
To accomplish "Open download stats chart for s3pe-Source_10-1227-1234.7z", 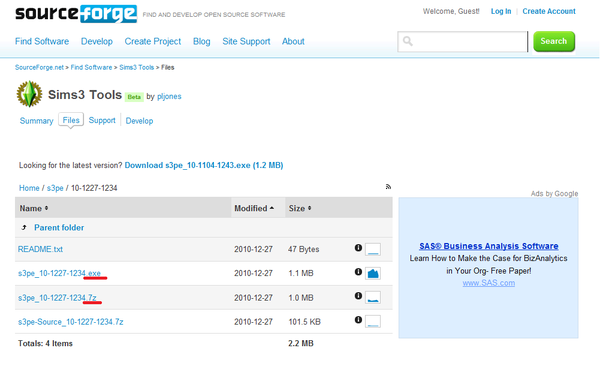I will [x=373, y=321].
